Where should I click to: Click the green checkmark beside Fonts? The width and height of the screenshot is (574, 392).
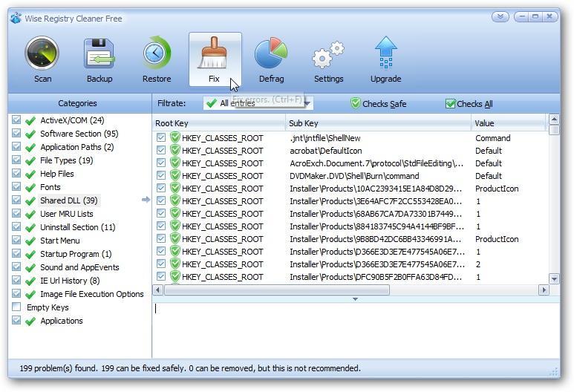tap(30, 187)
